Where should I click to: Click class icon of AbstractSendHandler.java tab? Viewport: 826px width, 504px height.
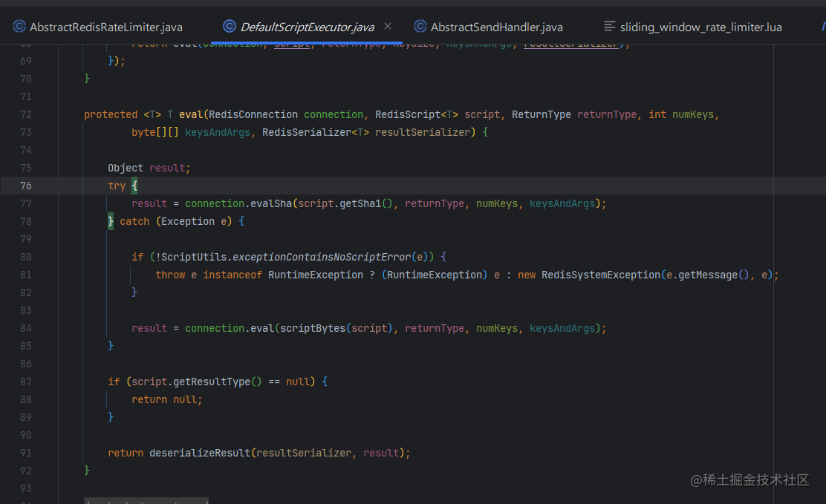(420, 26)
